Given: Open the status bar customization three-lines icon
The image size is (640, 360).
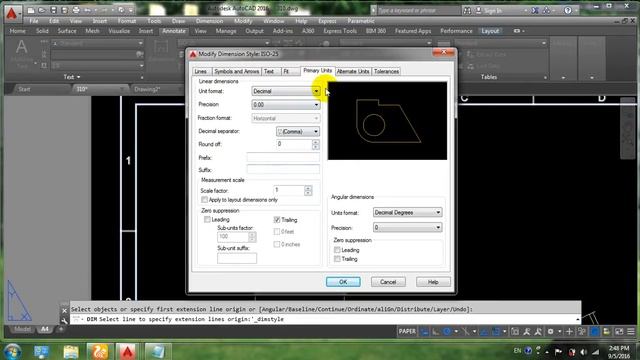Looking at the screenshot, I should pos(631,331).
